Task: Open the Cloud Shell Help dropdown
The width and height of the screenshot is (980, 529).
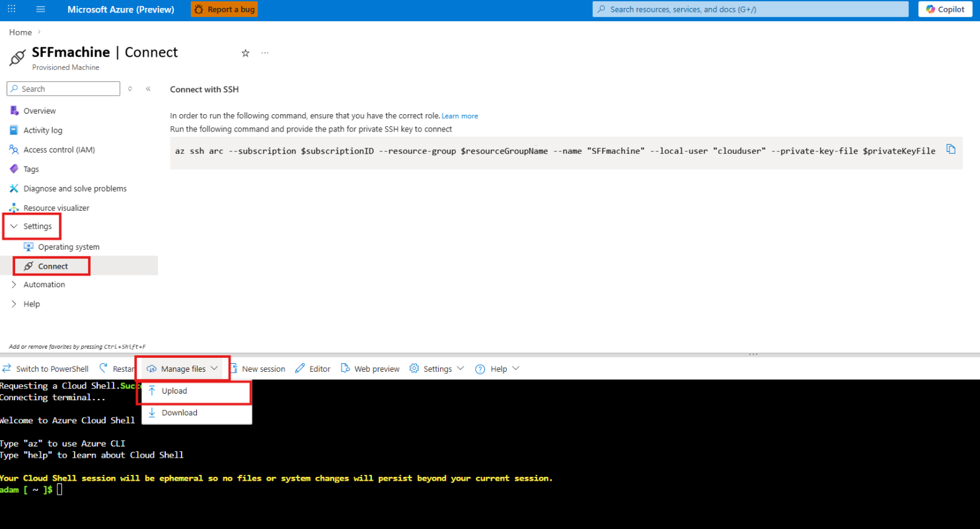Action: tap(498, 369)
